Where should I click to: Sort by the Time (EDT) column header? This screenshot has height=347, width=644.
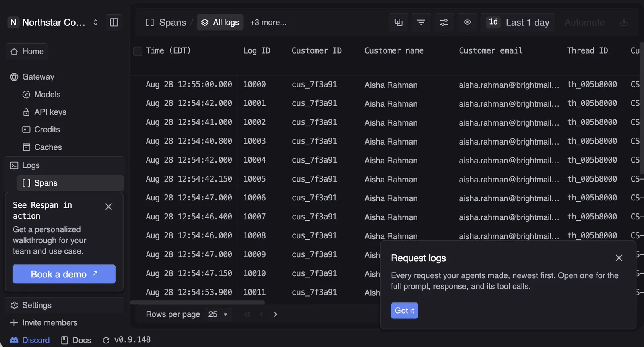[168, 50]
